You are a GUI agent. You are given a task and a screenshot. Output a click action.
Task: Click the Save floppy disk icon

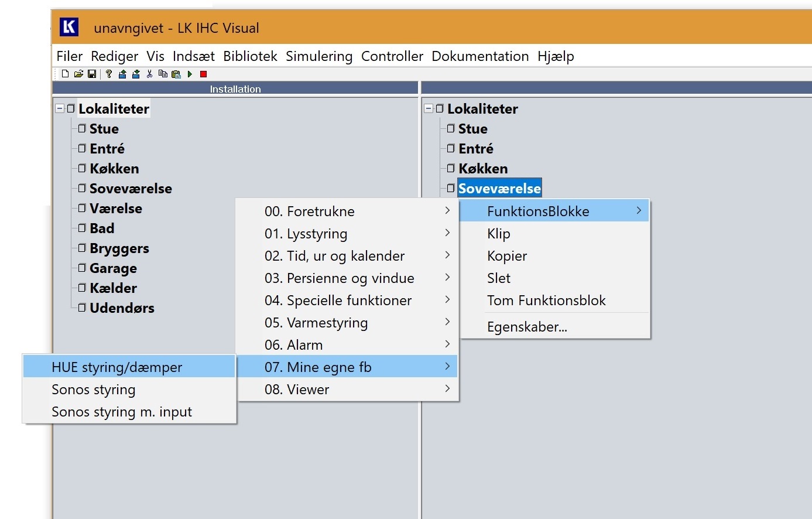point(92,74)
